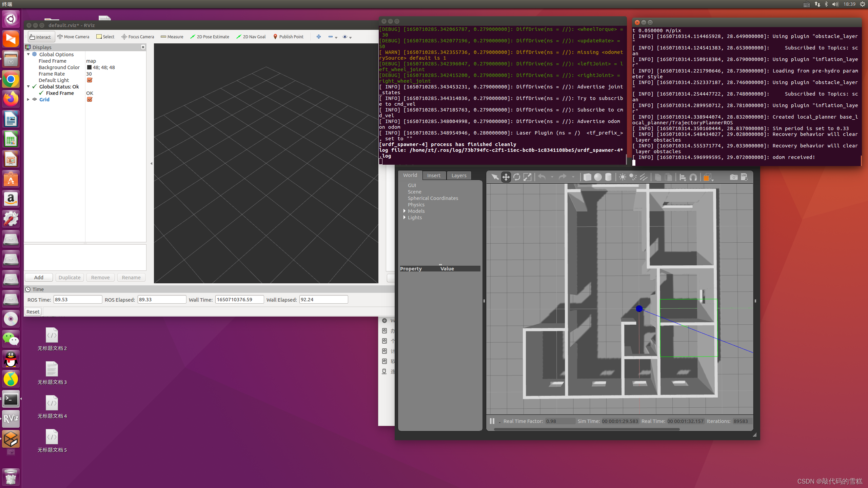Click the Add button in RViz Displays
The image size is (868, 488).
[39, 277]
